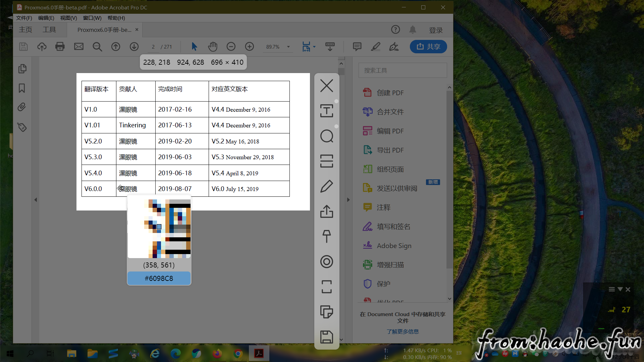Send file by email envelope icon
Viewport: 644px width, 362px height.
pos(79,47)
